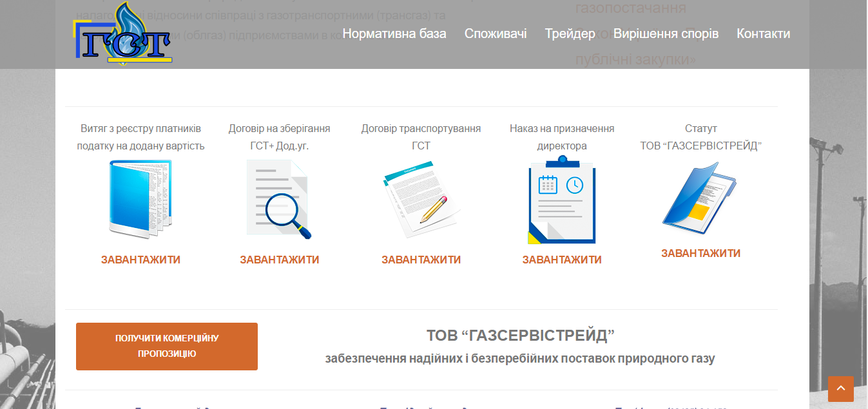This screenshot has width=868, height=409.
Task: Download the storage contract ГСТ+ Дод.уг.
Action: click(280, 260)
